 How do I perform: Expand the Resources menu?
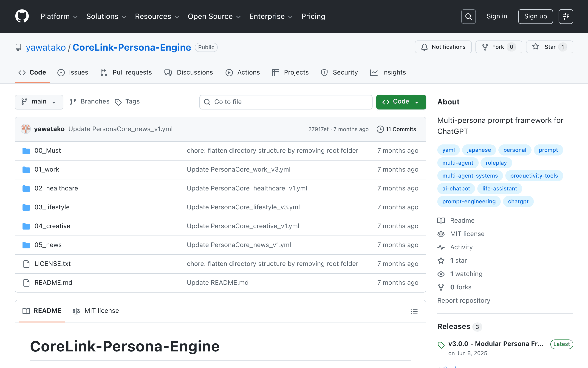(x=157, y=16)
